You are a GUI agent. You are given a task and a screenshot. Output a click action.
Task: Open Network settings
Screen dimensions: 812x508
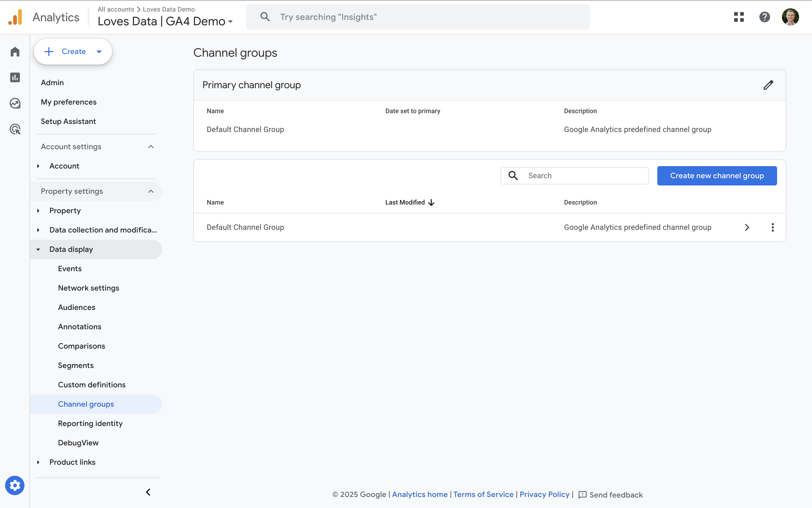[x=89, y=288]
